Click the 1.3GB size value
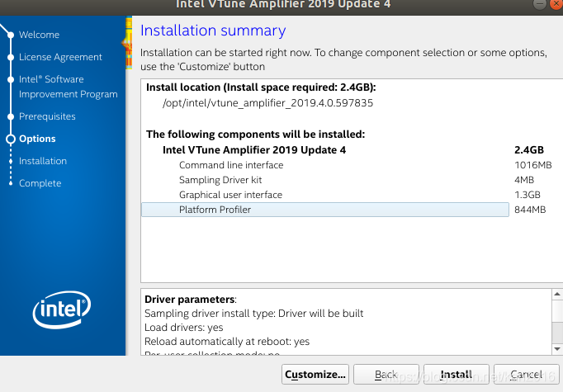The height and width of the screenshot is (392, 563). click(x=528, y=195)
